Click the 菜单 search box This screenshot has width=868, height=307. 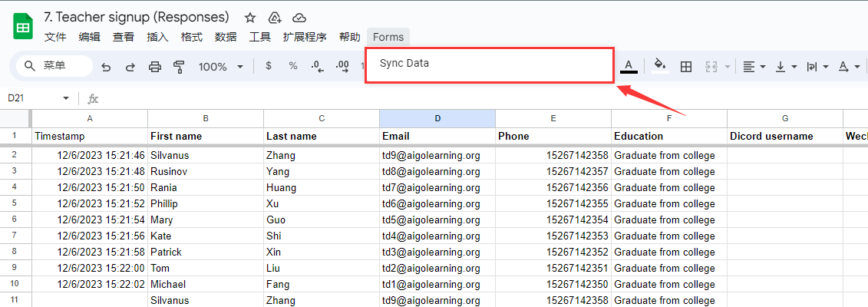tap(54, 66)
